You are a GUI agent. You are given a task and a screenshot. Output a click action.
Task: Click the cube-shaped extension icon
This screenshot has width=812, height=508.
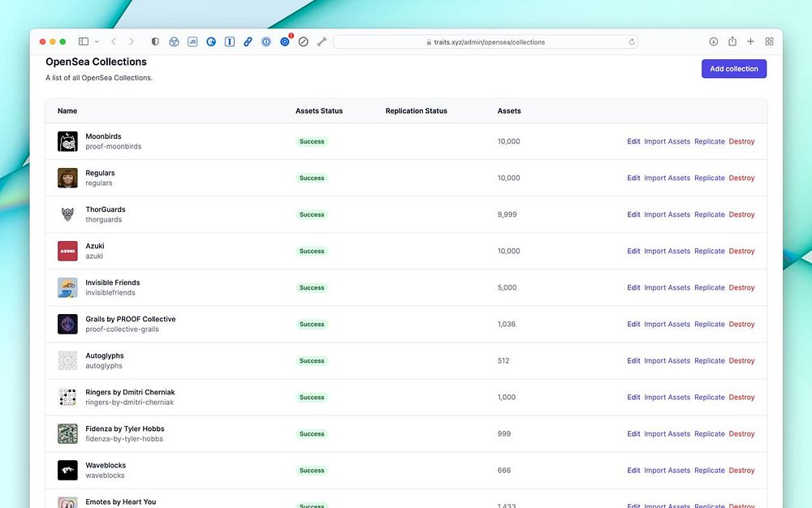click(x=174, y=41)
